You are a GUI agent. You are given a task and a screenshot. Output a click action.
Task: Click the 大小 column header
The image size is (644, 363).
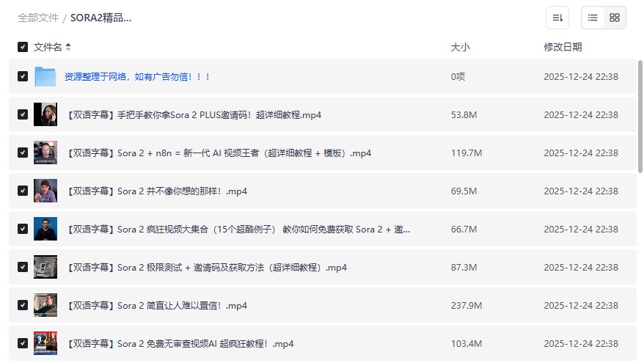coord(460,47)
